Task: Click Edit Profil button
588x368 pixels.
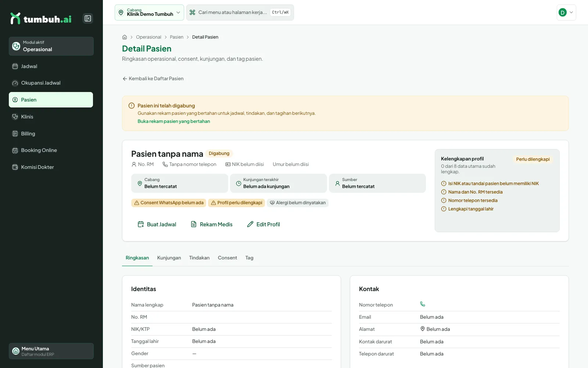Action: 263,224
